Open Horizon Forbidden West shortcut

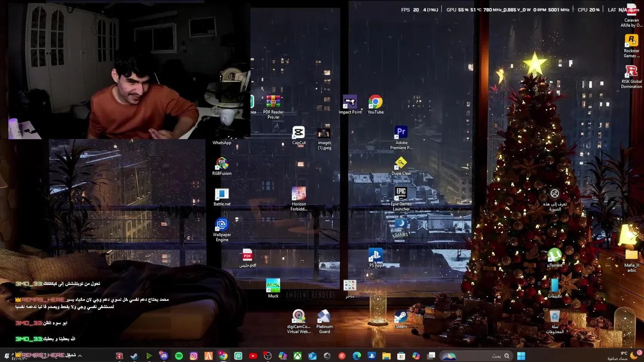tap(299, 200)
